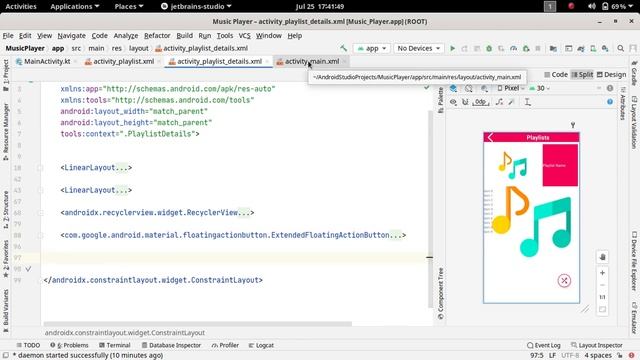Open the app run configuration dropdown
This screenshot has width=640, height=360.
coord(371,48)
